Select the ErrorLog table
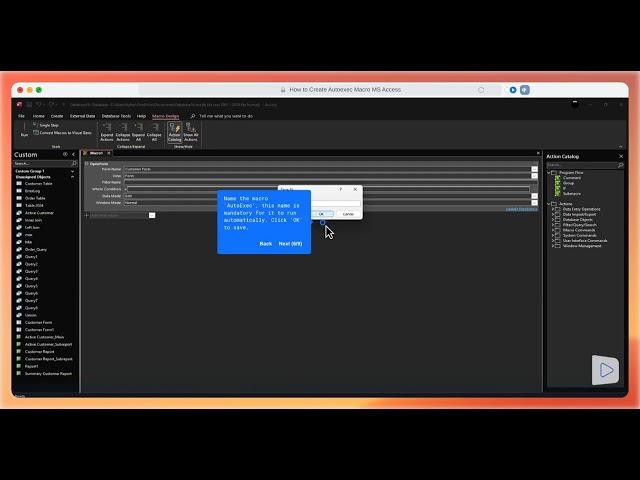The width and height of the screenshot is (640, 480). coord(29,191)
